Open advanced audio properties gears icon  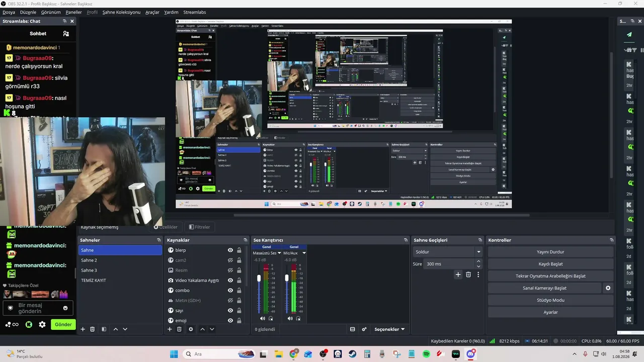(364, 329)
